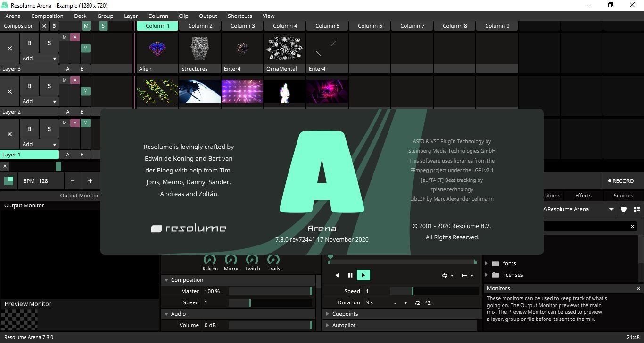Clear Layer 3 with its X button

[9, 49]
